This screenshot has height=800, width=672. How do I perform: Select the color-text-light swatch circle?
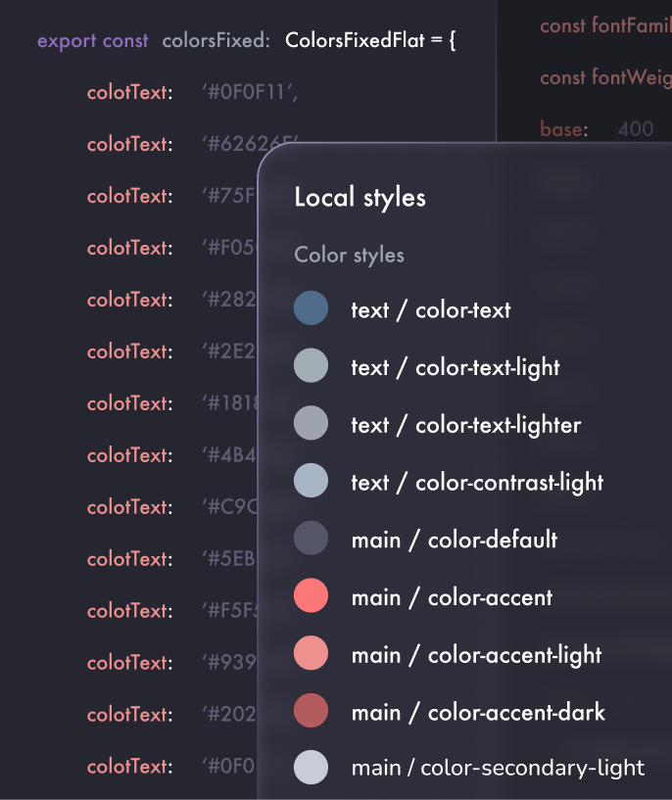tap(311, 367)
